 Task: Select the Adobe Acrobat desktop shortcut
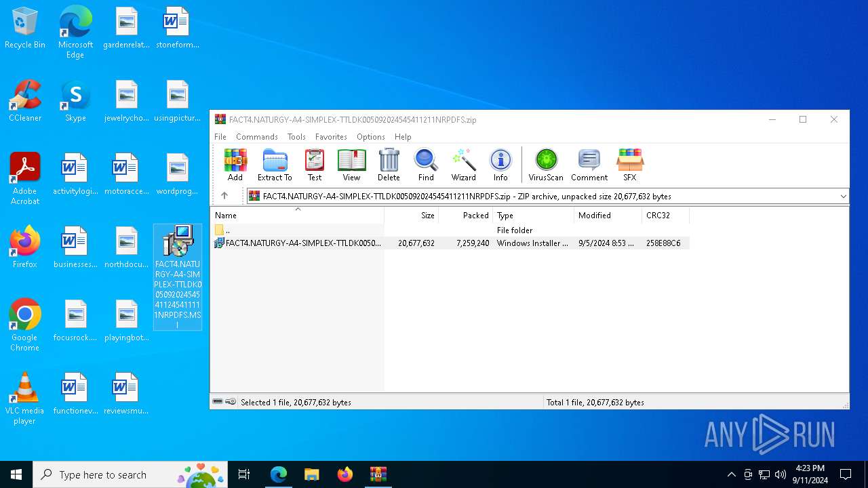click(x=25, y=179)
